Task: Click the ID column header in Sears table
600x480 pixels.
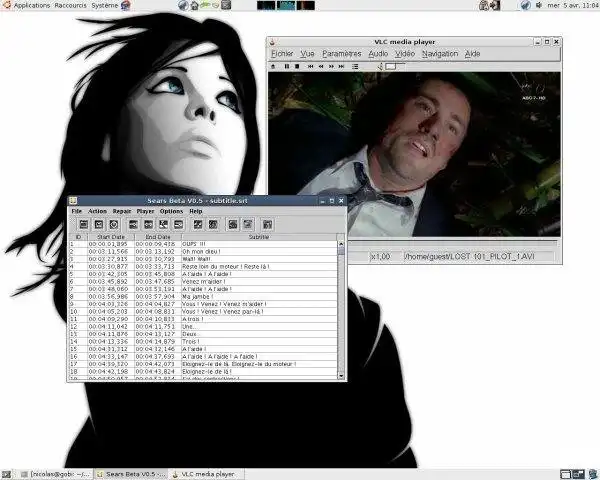Action: click(x=78, y=237)
